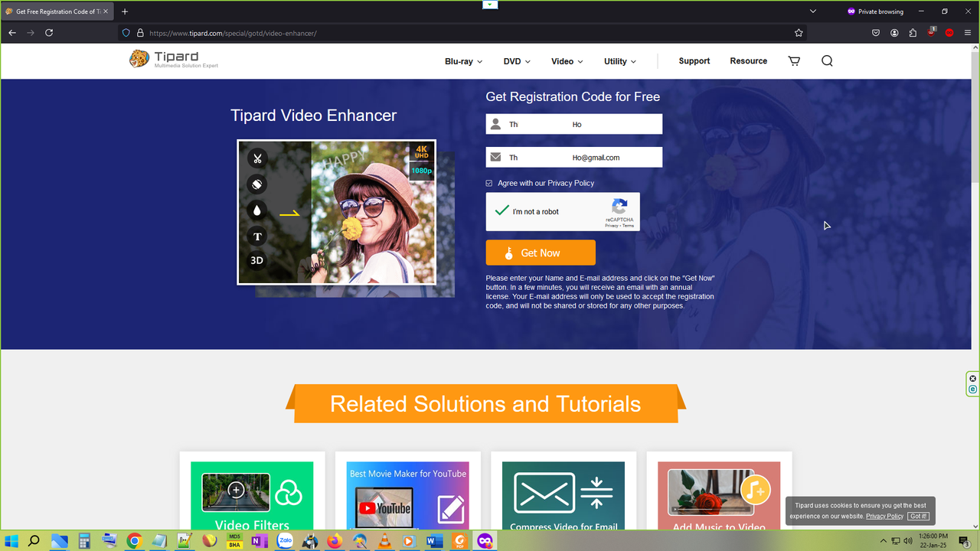Click the orange Get Now button
Screen dimensions: 980x551
tap(541, 253)
